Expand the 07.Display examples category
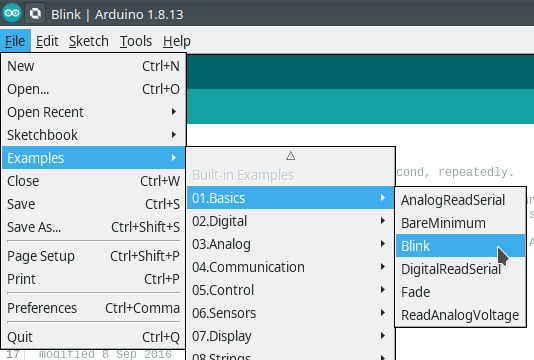Image resolution: width=534 pixels, height=360 pixels. click(x=290, y=336)
